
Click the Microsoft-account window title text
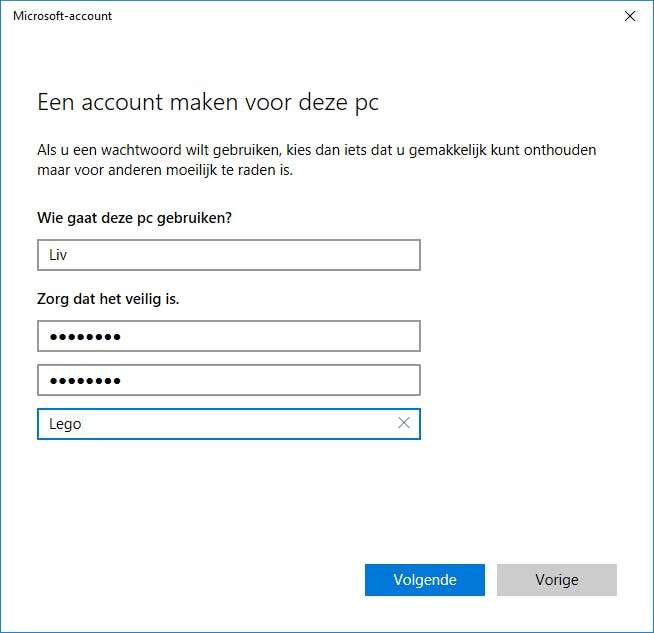pyautogui.click(x=62, y=16)
